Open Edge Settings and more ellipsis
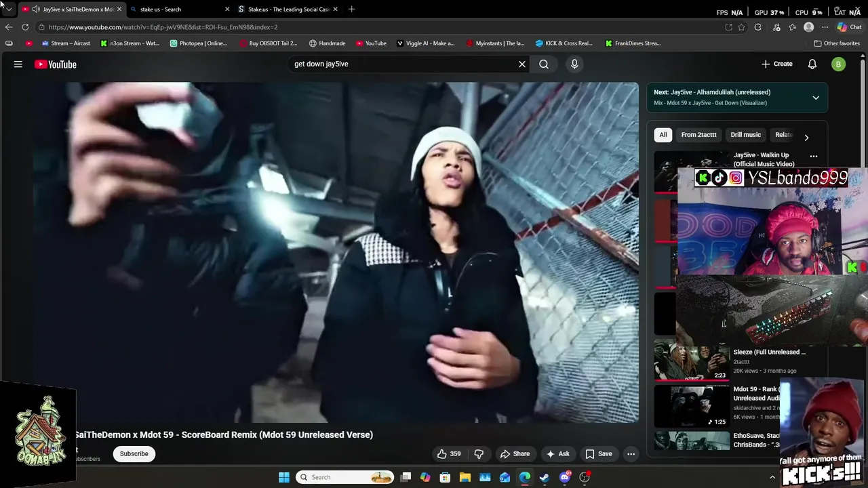 (x=825, y=27)
